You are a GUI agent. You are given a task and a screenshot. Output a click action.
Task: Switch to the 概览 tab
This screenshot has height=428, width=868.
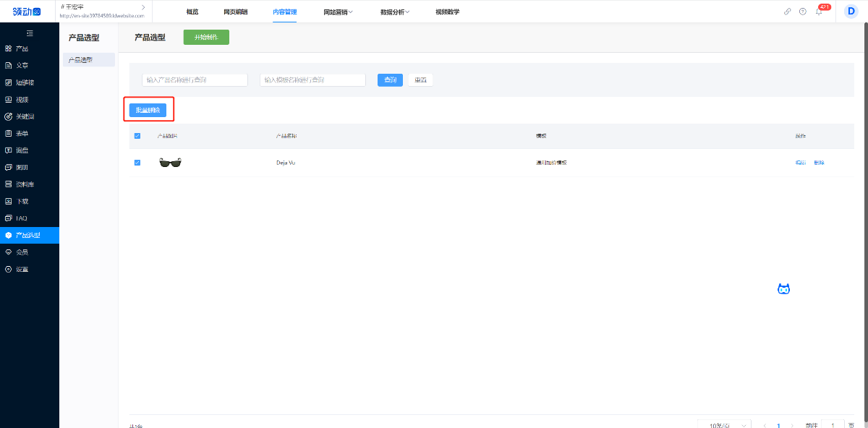(192, 12)
